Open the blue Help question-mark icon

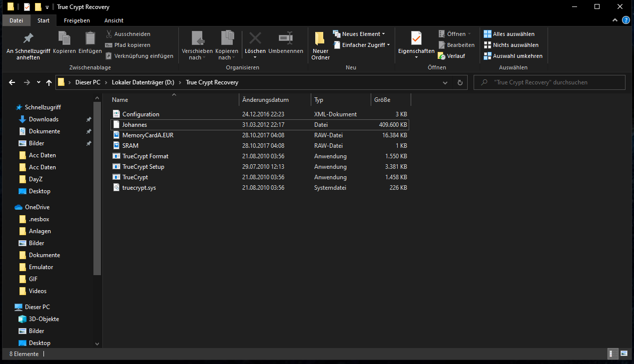[x=626, y=20]
